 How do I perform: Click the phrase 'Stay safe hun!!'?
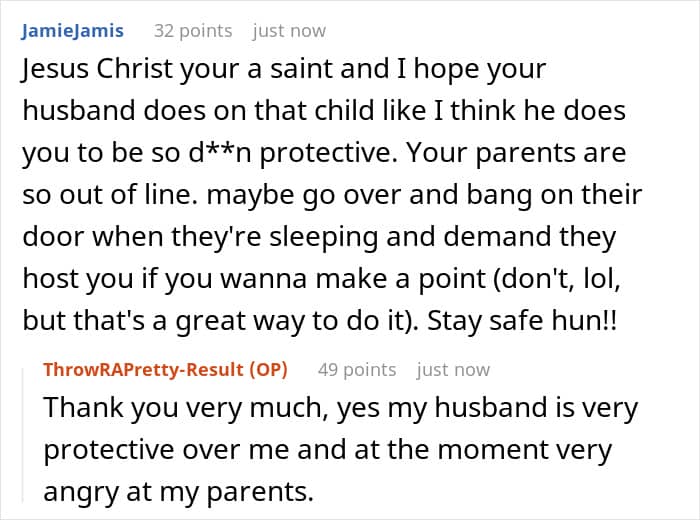pos(522,320)
